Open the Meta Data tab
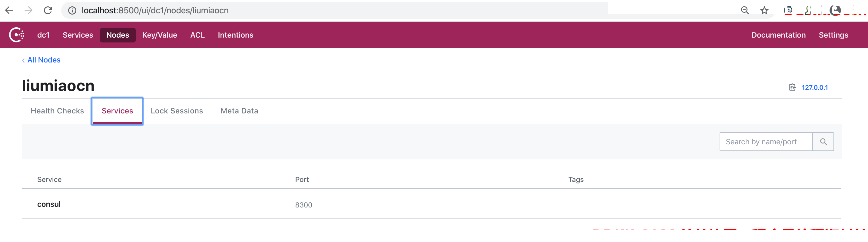This screenshot has height=242, width=868. [x=239, y=111]
